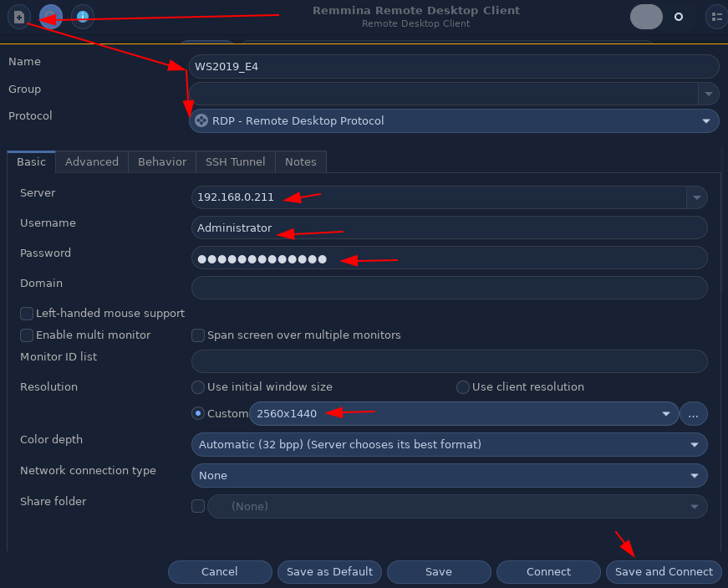Open the SSH Tunnel tab

click(x=236, y=161)
